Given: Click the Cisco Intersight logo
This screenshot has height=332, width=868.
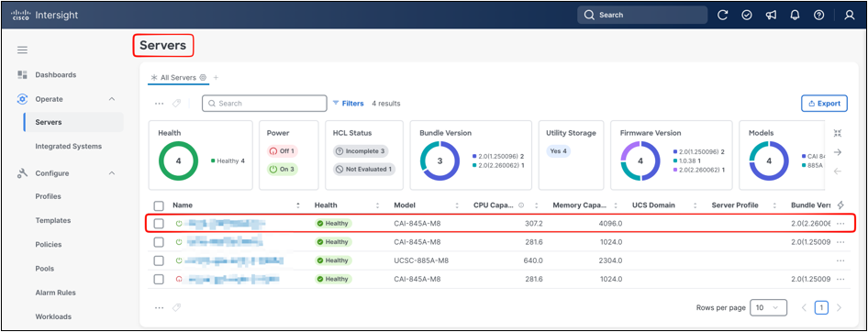Looking at the screenshot, I should [x=45, y=15].
